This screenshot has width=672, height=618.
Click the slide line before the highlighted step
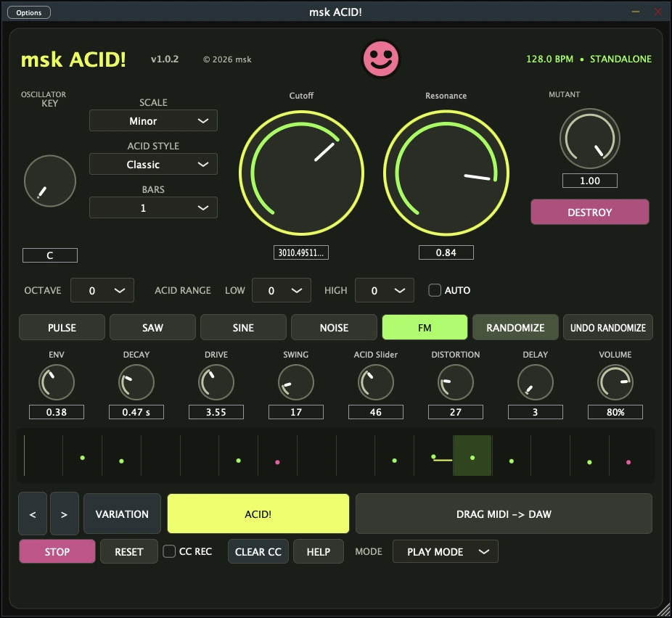[443, 460]
